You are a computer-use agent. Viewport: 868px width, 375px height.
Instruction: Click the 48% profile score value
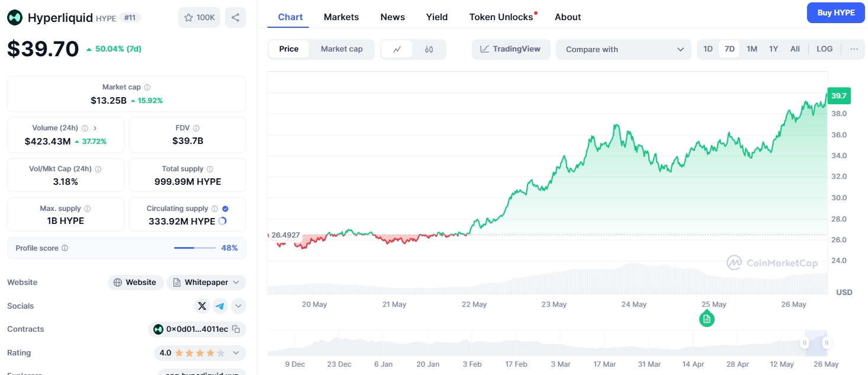pyautogui.click(x=230, y=248)
